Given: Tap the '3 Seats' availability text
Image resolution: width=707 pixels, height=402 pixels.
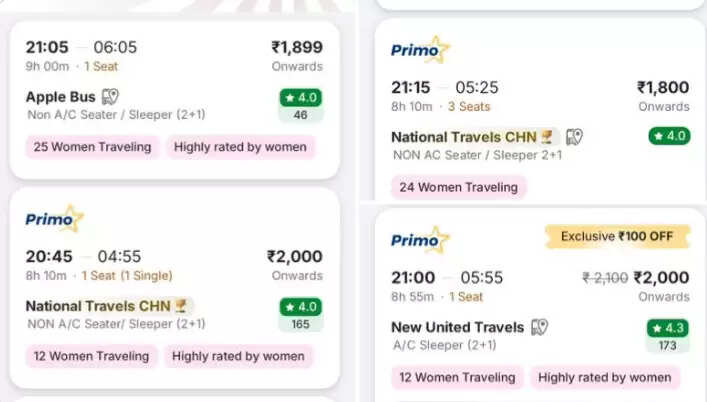Looking at the screenshot, I should click(467, 105).
